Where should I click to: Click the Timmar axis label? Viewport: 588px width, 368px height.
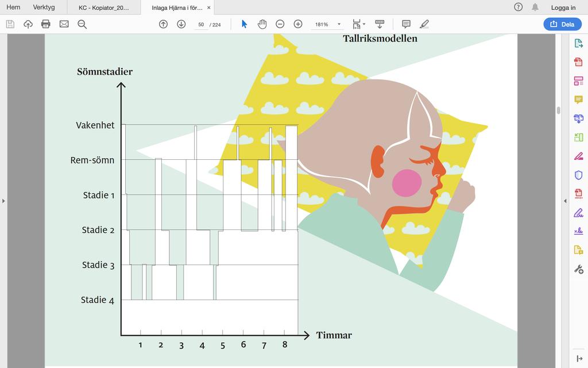coord(334,335)
